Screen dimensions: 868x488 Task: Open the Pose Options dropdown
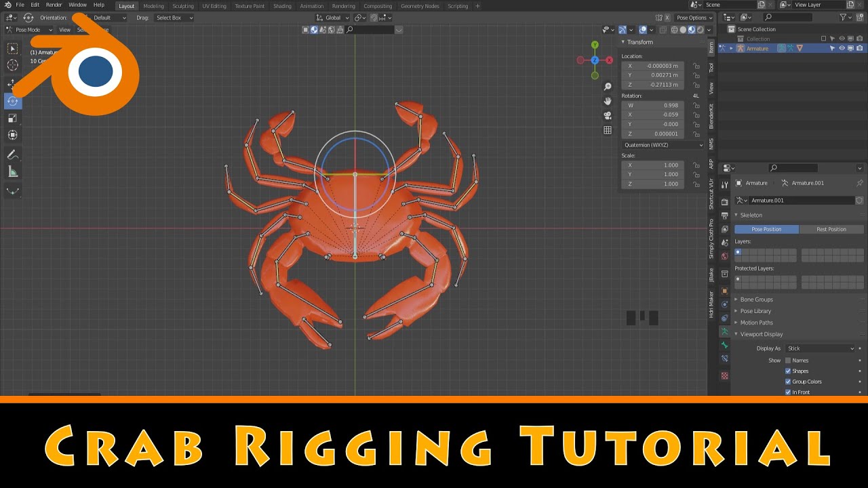tap(694, 18)
